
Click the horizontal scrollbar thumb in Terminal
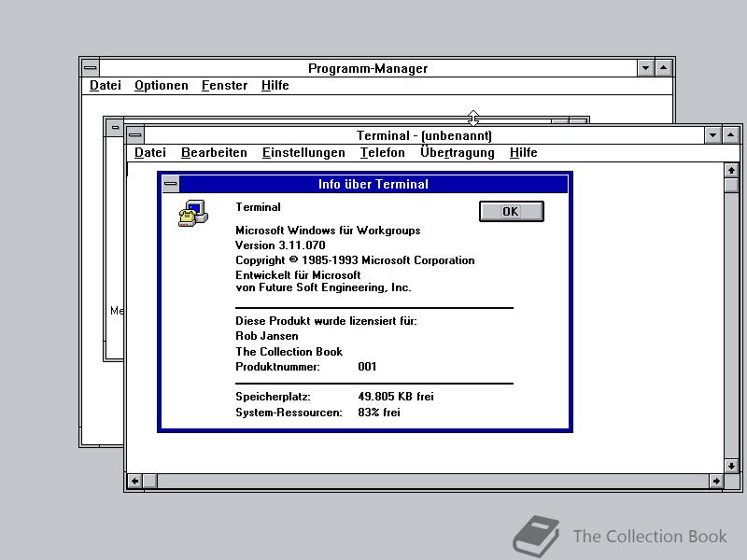(x=150, y=481)
